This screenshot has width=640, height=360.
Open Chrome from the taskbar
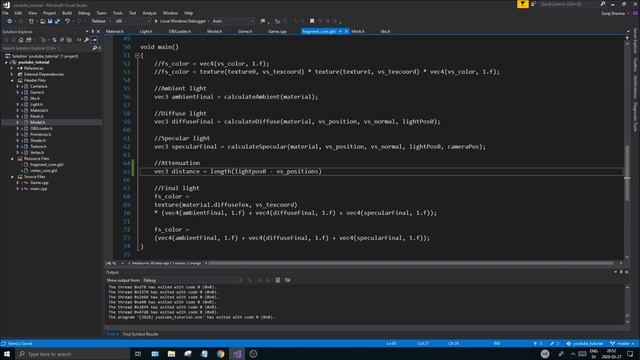click(220, 354)
